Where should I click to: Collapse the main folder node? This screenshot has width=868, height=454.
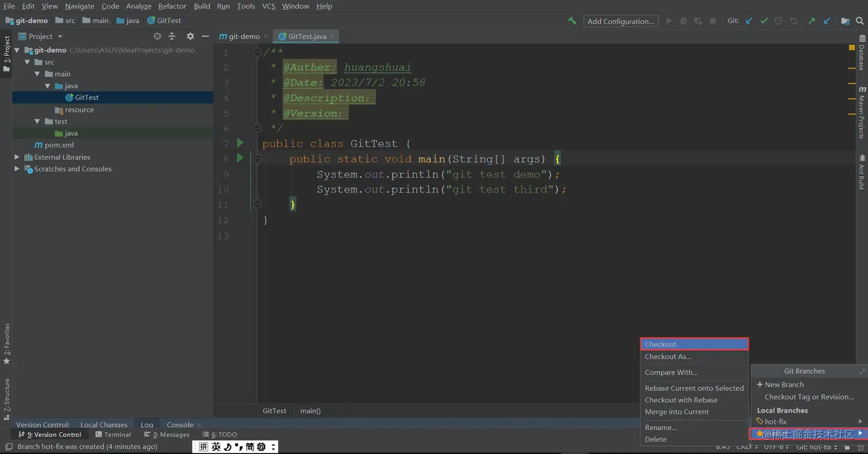coord(37,74)
